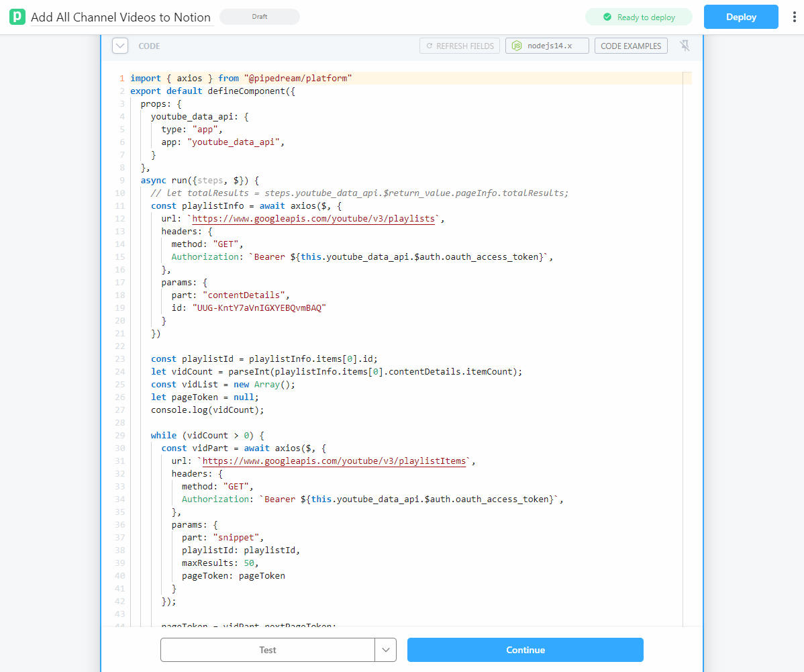Open CODE EXAMPLES

[631, 46]
